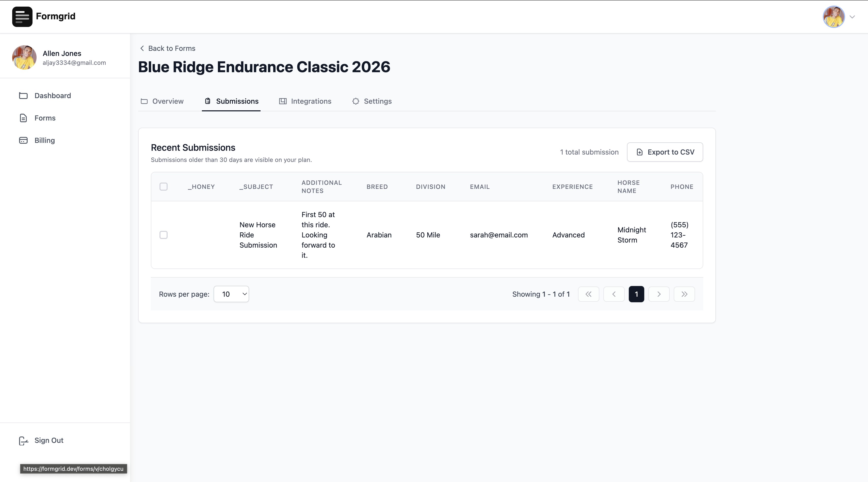Click Allen Jones profile avatar in sidebar
Viewport: 868px width, 482px height.
coord(24,57)
